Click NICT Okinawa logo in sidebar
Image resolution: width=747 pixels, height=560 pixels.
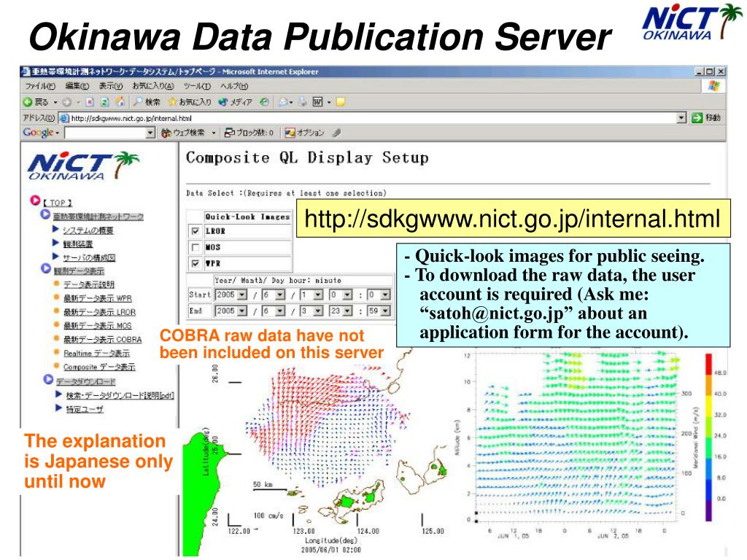click(83, 166)
